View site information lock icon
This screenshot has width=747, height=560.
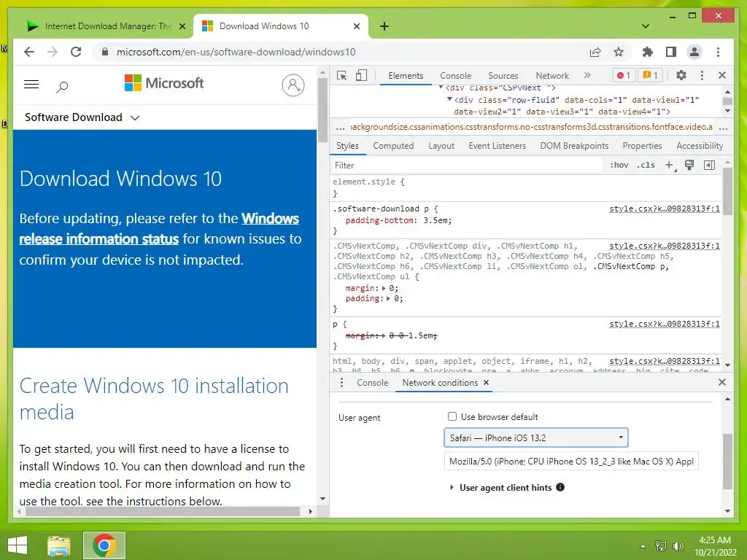(105, 52)
